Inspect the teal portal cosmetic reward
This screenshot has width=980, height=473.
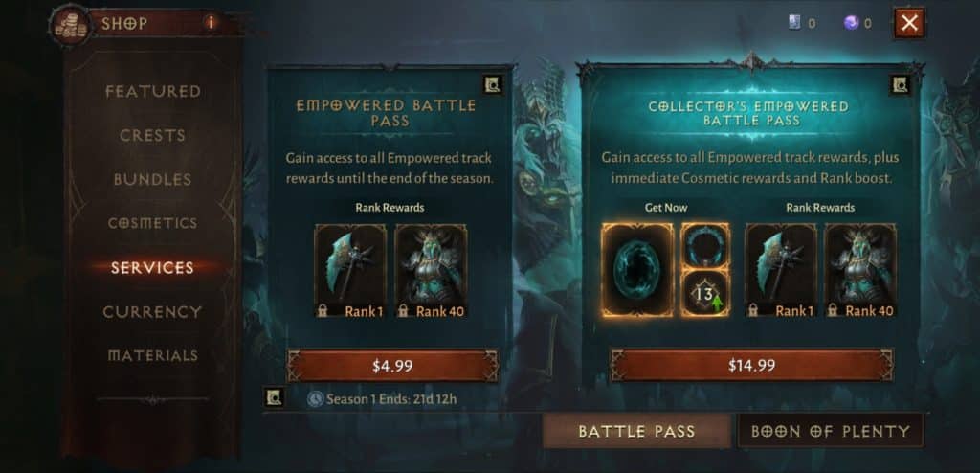pyautogui.click(x=637, y=270)
